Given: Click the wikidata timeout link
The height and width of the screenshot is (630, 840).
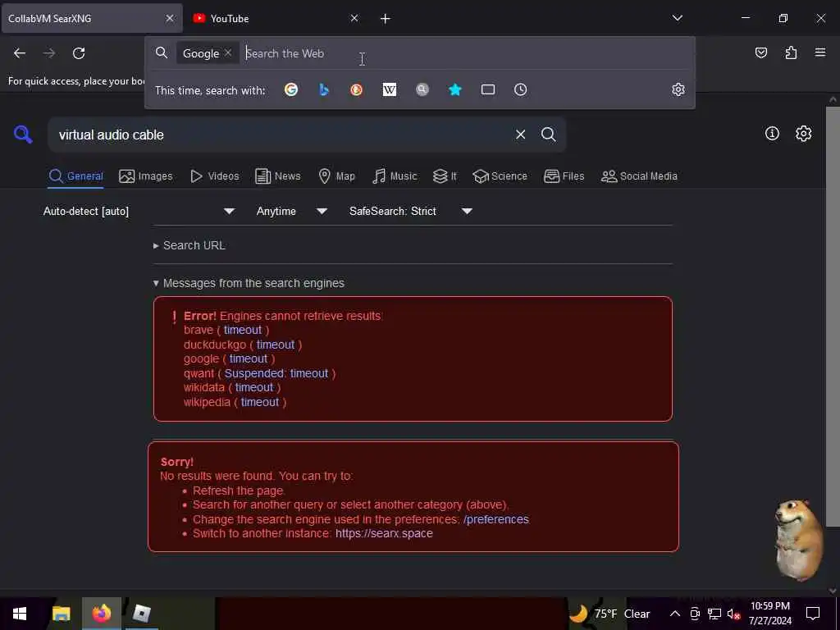Looking at the screenshot, I should pyautogui.click(x=254, y=387).
